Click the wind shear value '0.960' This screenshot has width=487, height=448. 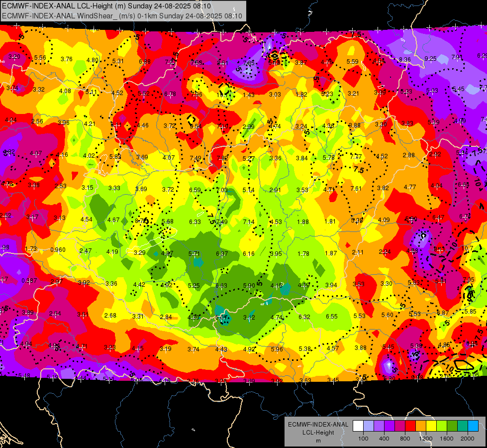coord(58,250)
